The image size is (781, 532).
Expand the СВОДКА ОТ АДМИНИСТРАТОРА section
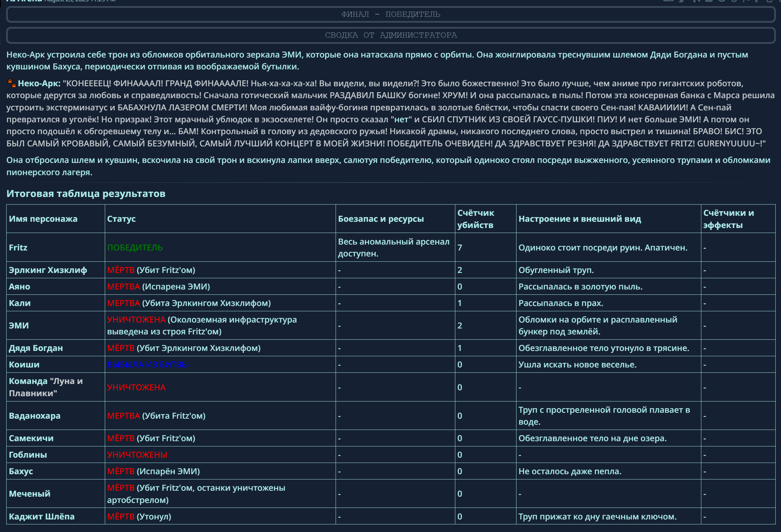pos(390,35)
